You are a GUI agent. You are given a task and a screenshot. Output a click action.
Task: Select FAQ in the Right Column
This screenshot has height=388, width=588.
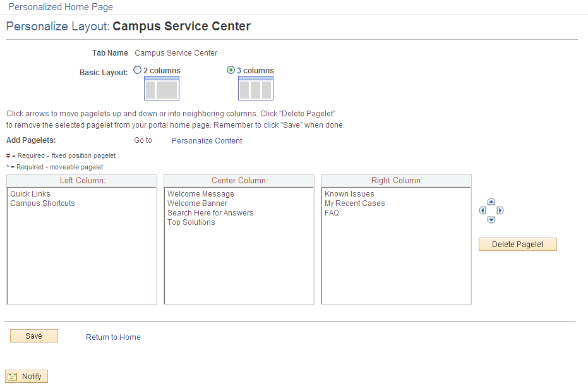[x=333, y=212]
